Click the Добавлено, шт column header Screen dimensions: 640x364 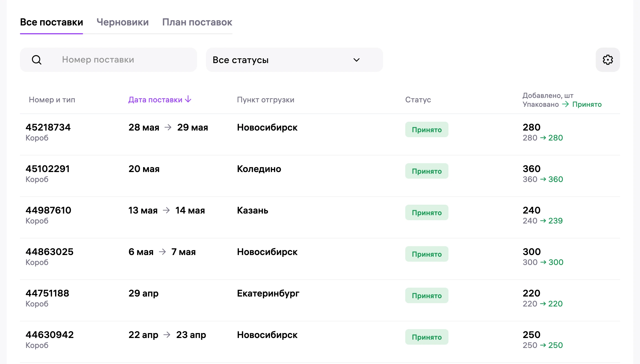(x=548, y=95)
